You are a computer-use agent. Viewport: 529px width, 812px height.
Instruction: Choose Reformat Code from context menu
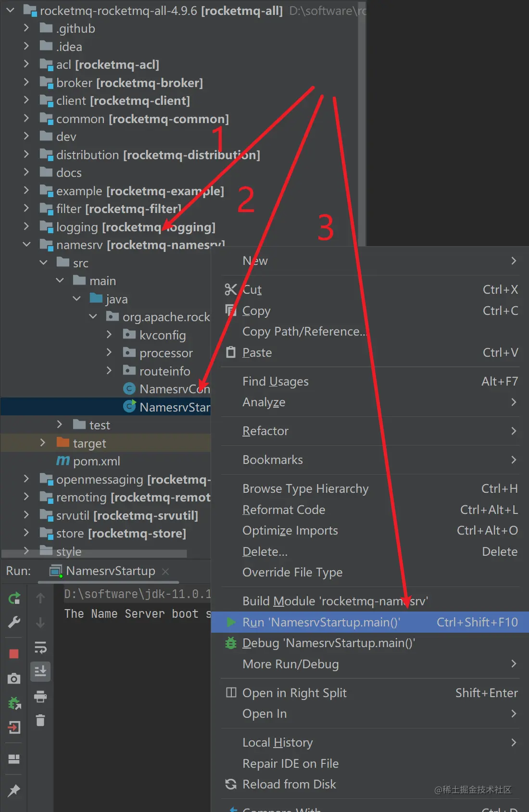[x=370, y=510]
